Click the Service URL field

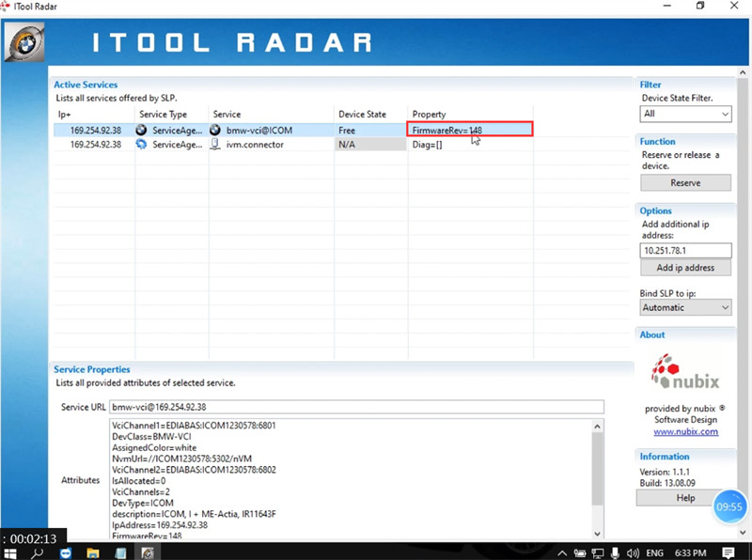[x=356, y=407]
